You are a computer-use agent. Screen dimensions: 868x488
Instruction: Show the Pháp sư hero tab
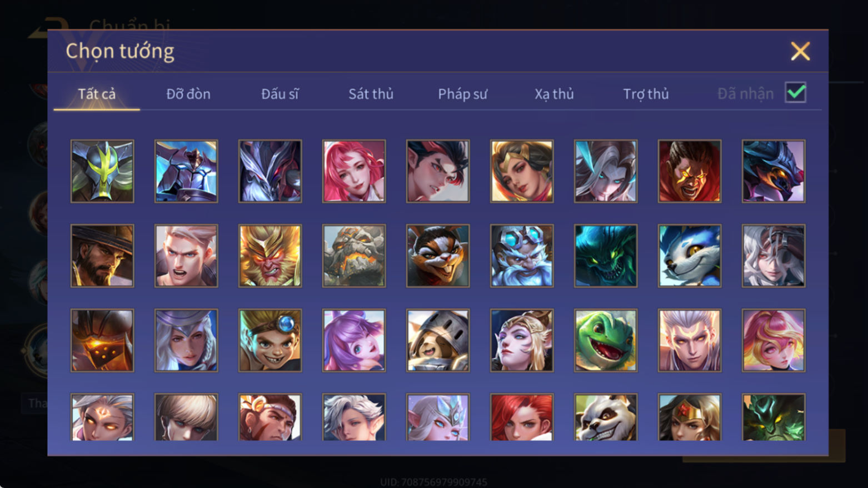(x=462, y=94)
